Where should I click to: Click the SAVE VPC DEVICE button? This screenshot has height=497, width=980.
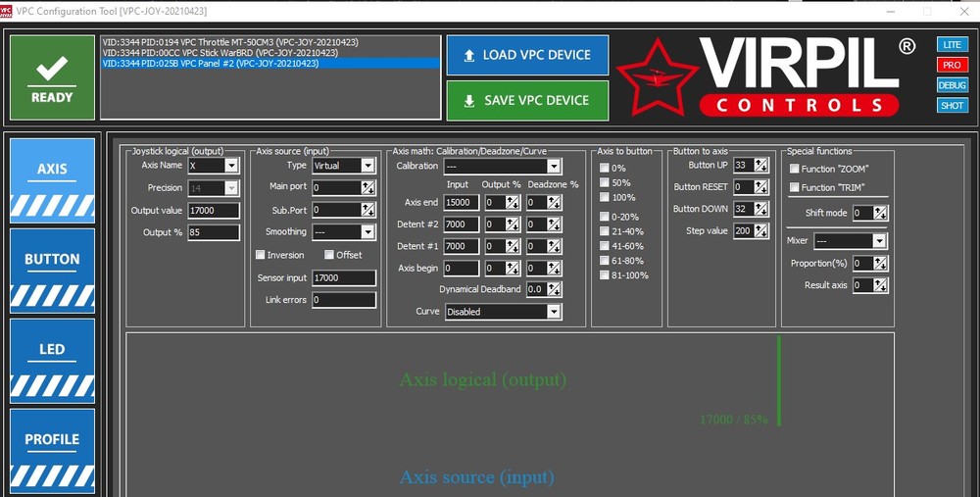[527, 100]
